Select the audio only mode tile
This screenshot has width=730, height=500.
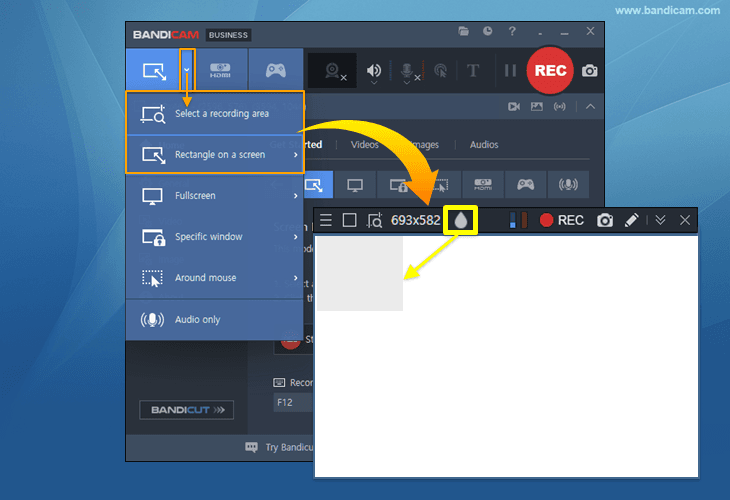point(568,185)
